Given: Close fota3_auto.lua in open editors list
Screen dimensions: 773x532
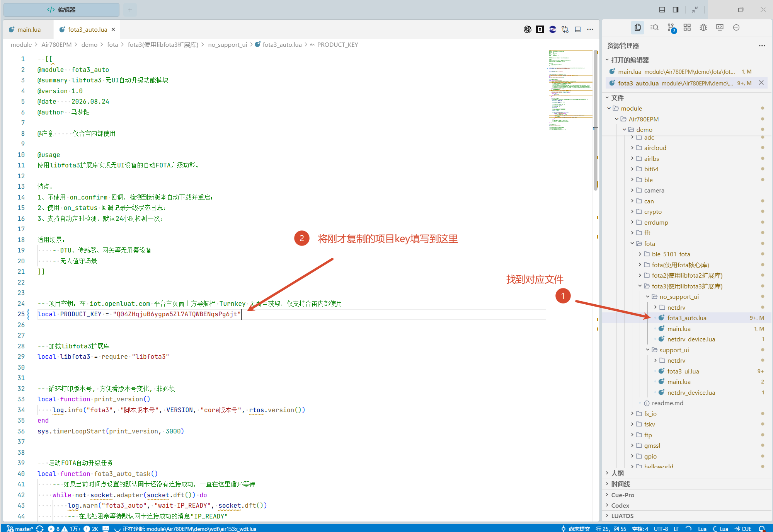Looking at the screenshot, I should (761, 83).
